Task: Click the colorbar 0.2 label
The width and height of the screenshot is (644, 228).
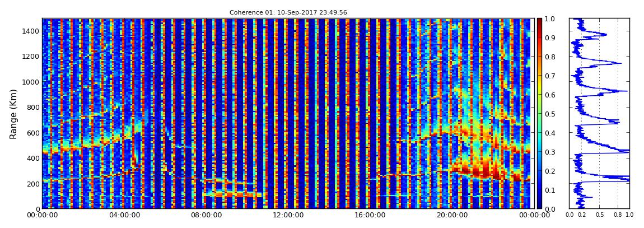Action: 549,171
